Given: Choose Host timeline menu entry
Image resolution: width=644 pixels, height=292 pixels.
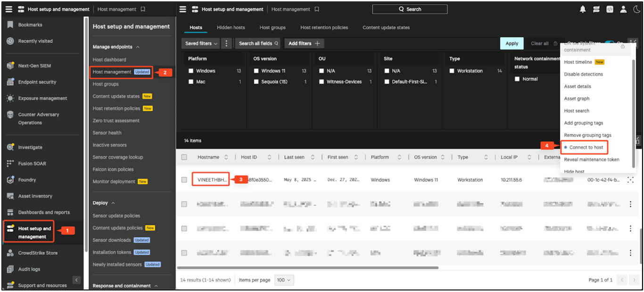Looking at the screenshot, I should pos(578,62).
